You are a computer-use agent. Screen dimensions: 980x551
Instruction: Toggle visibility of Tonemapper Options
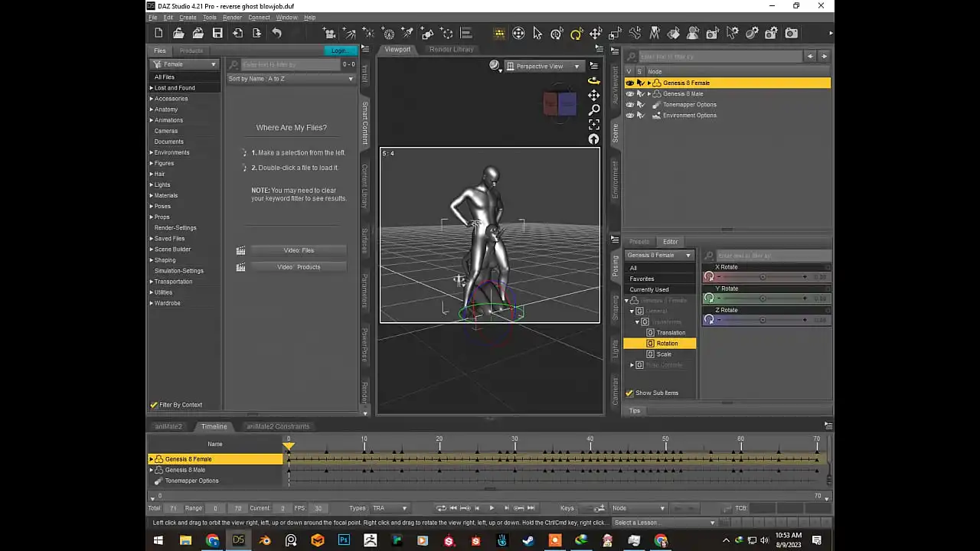pos(629,104)
